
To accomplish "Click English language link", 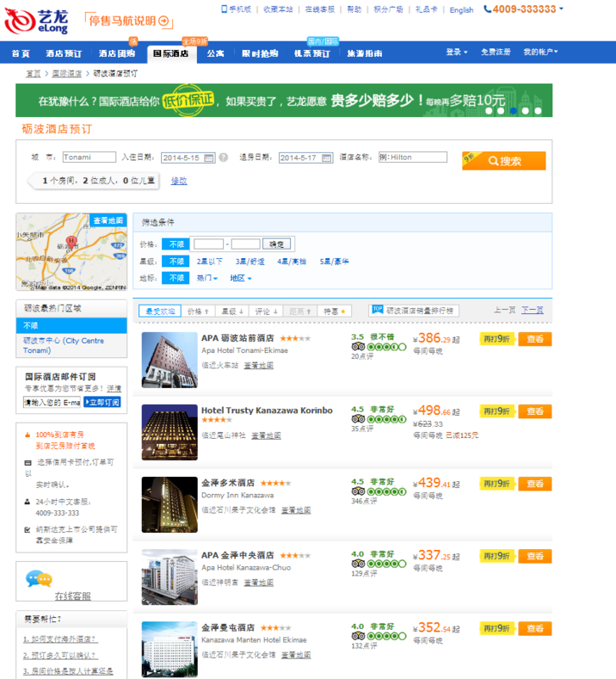I will 462,10.
